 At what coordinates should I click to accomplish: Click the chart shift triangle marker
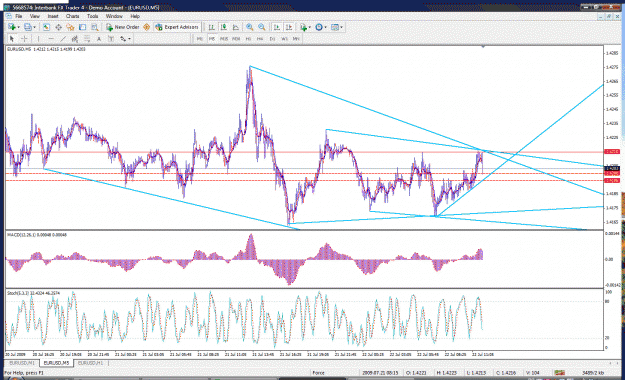point(483,47)
